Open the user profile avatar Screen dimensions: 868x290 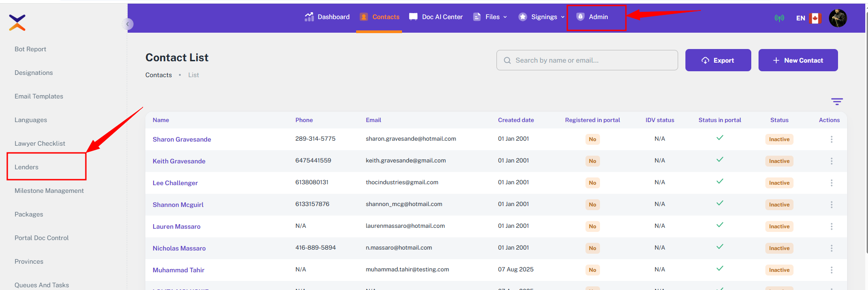(x=838, y=18)
